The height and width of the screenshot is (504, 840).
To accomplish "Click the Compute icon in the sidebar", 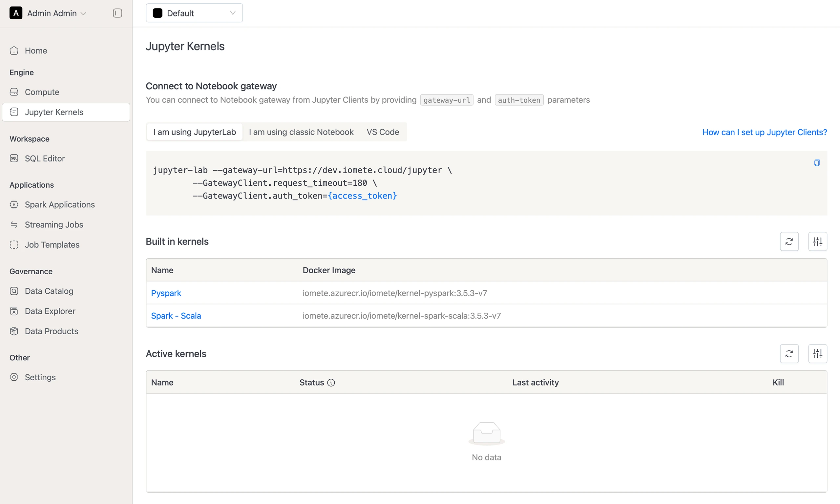I will 14,92.
